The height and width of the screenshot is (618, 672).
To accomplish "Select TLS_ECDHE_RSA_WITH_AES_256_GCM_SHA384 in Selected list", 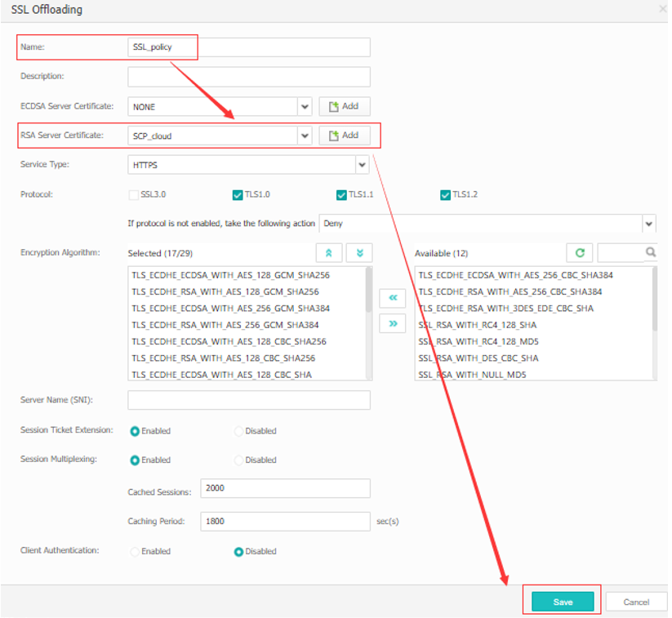I will (x=225, y=325).
